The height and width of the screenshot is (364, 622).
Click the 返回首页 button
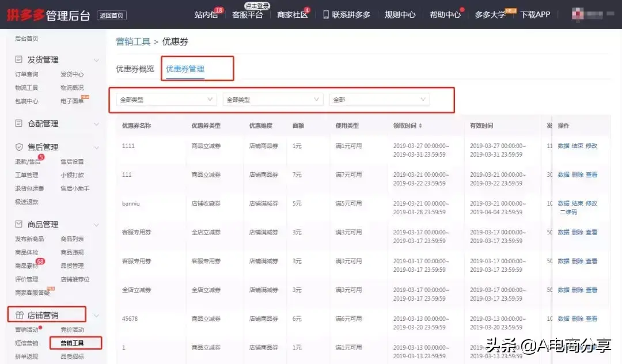point(112,16)
